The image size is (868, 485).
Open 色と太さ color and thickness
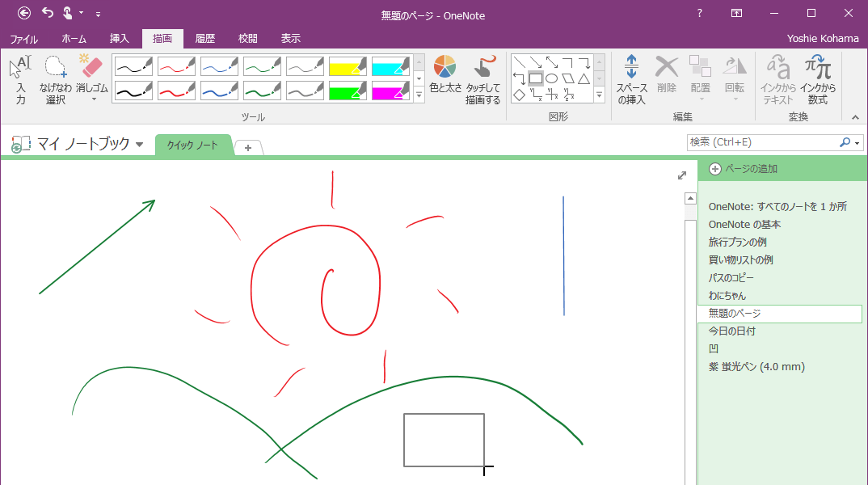pos(445,74)
